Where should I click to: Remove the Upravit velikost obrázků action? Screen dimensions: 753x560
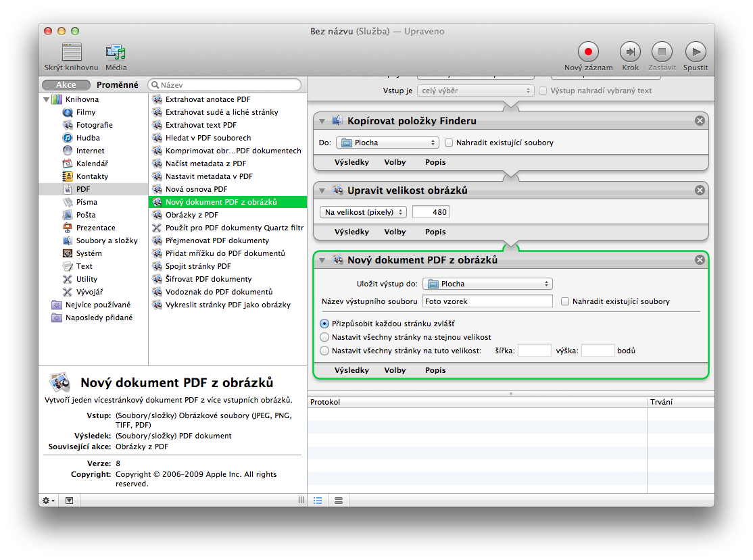(x=700, y=190)
